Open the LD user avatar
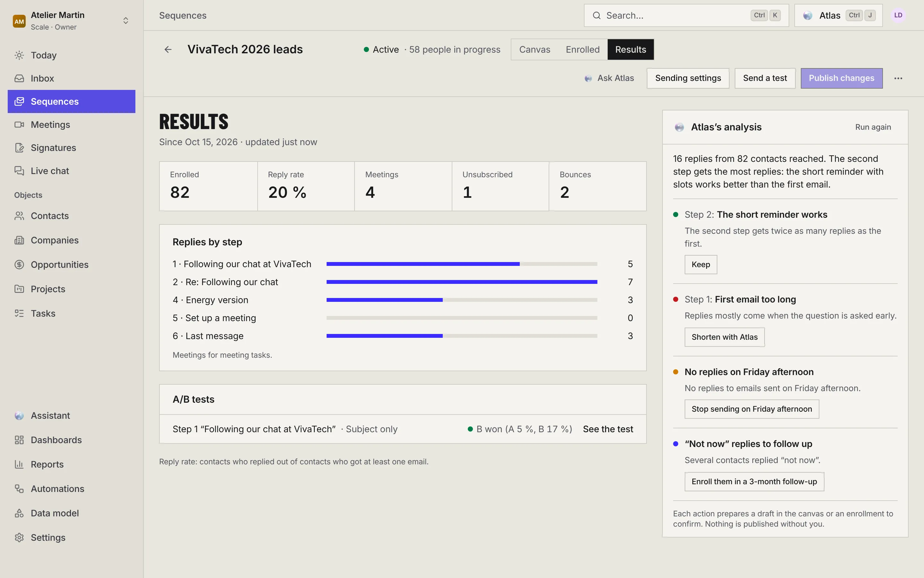 898,15
